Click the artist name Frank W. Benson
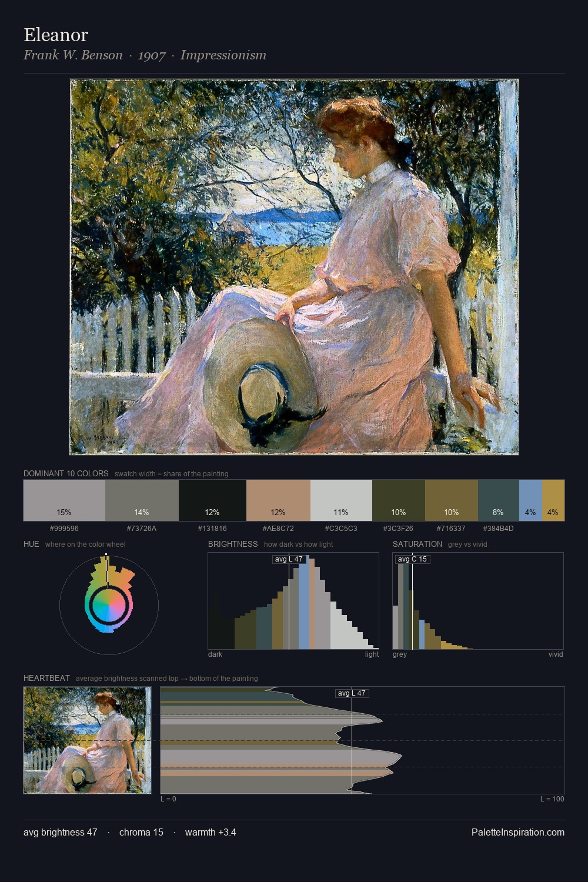Screen dimensions: 588x882 (x=73, y=55)
